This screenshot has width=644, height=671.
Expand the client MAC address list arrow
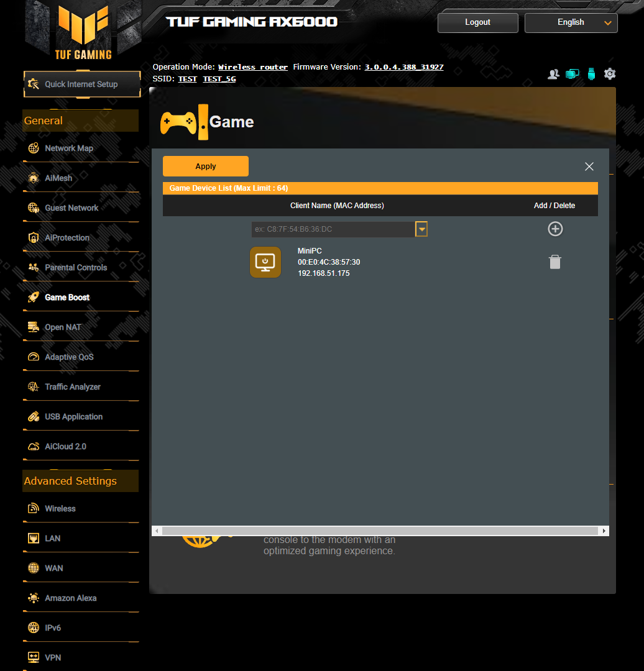(421, 229)
